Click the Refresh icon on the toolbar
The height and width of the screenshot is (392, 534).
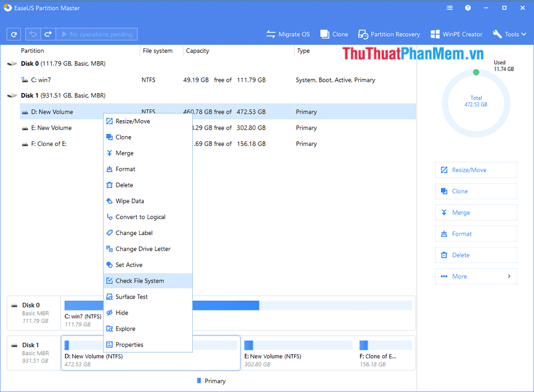tap(13, 34)
